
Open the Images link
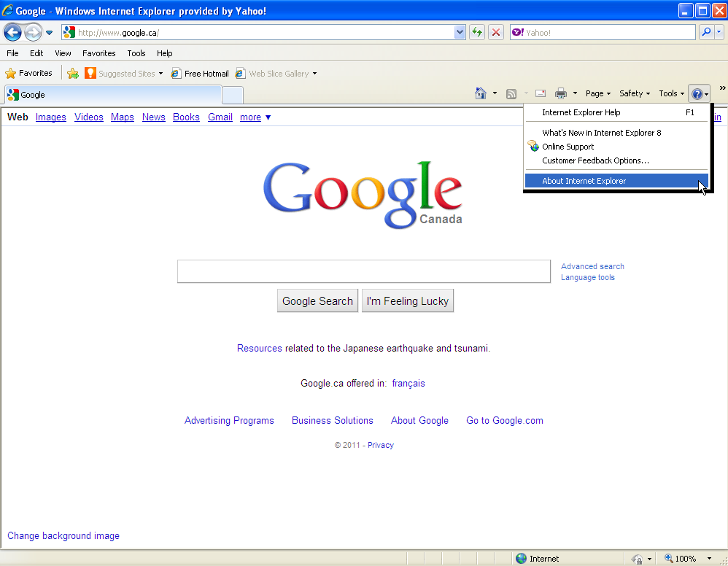(x=50, y=117)
